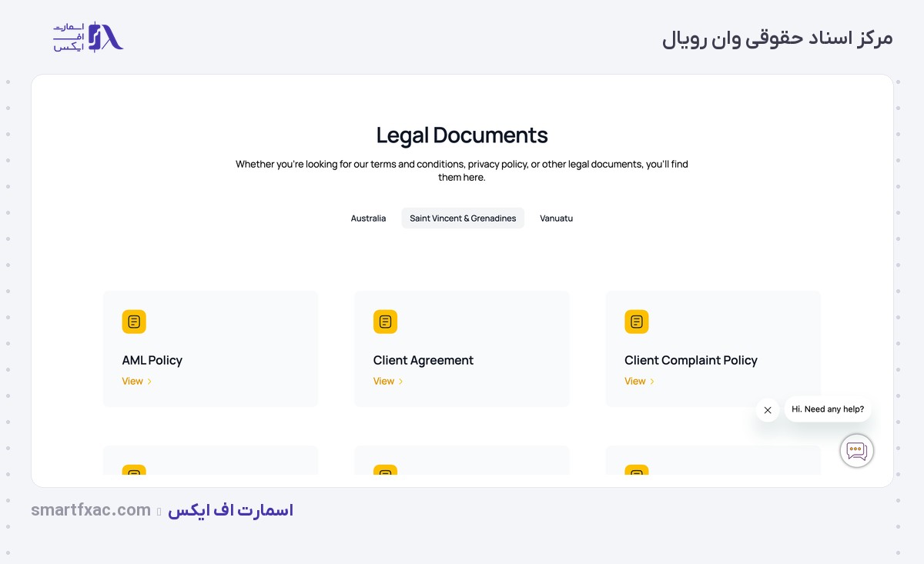Switch to the Australia tab

click(x=368, y=219)
